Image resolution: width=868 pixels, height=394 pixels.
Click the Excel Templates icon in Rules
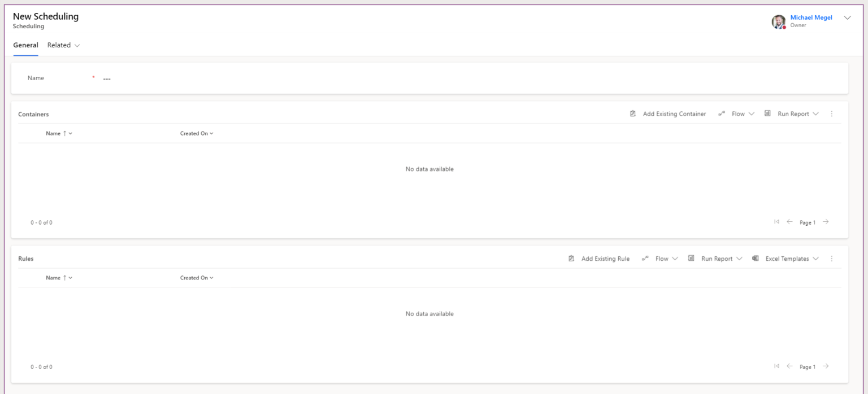tap(756, 259)
